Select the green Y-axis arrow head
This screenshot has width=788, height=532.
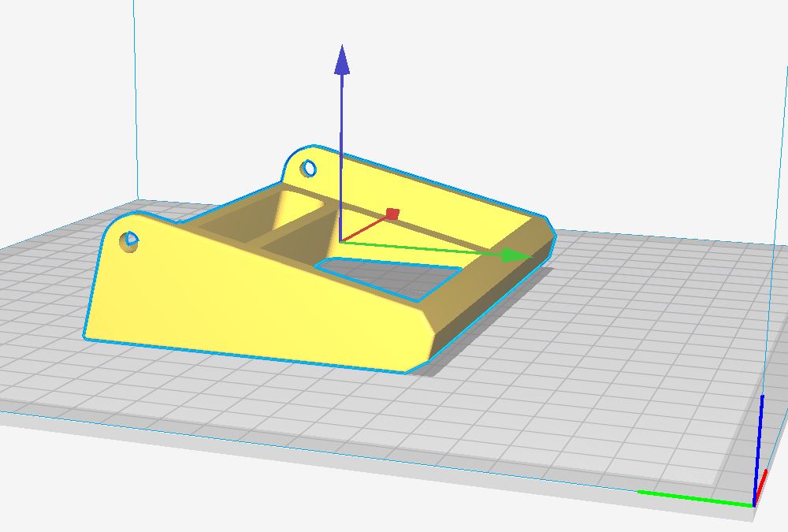[516, 255]
